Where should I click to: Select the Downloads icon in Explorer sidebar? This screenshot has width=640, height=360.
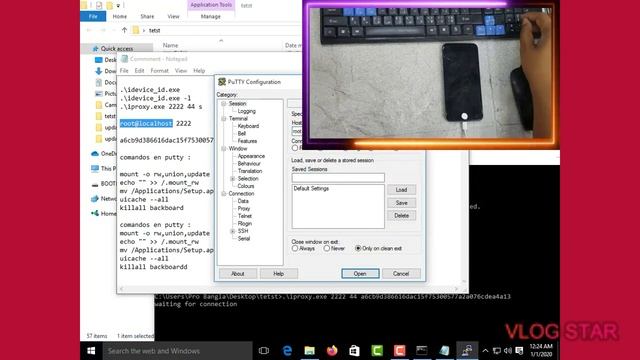pyautogui.click(x=98, y=71)
